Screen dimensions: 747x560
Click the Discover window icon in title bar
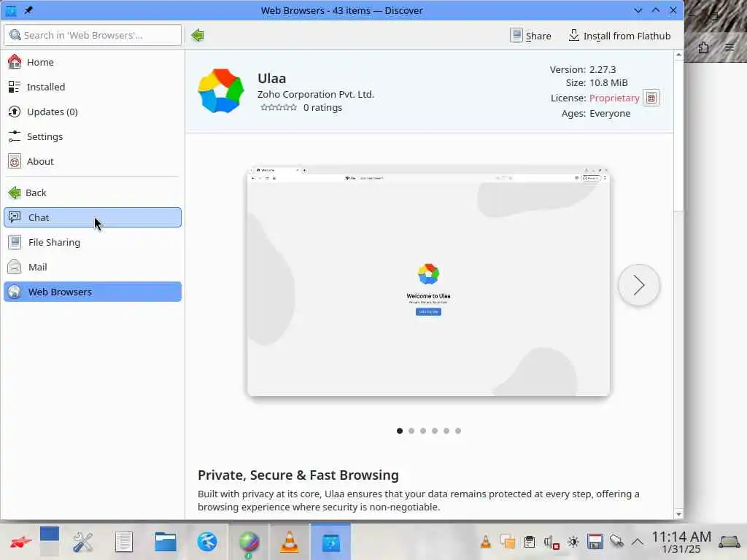[x=10, y=10]
